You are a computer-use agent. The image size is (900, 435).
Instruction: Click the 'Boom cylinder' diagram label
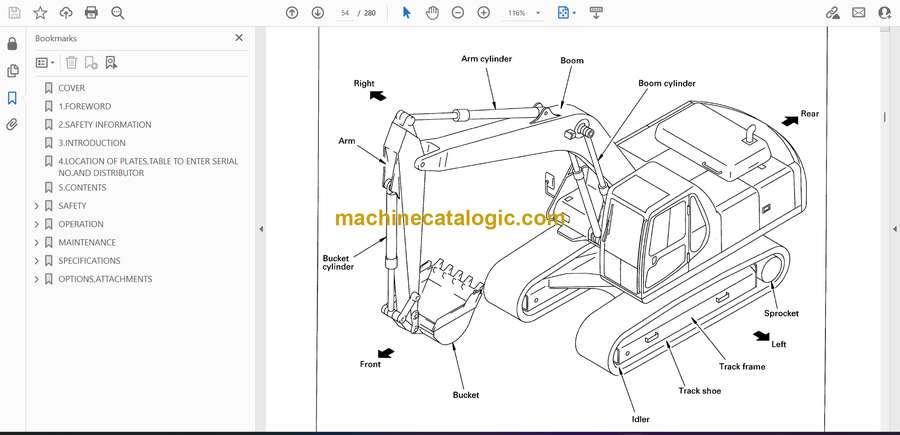(666, 83)
